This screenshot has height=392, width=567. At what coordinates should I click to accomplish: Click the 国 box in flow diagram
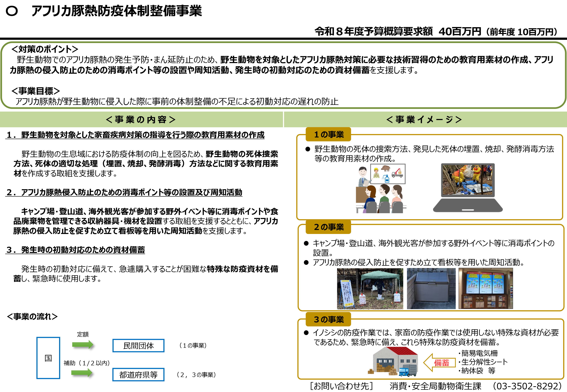[48, 358]
